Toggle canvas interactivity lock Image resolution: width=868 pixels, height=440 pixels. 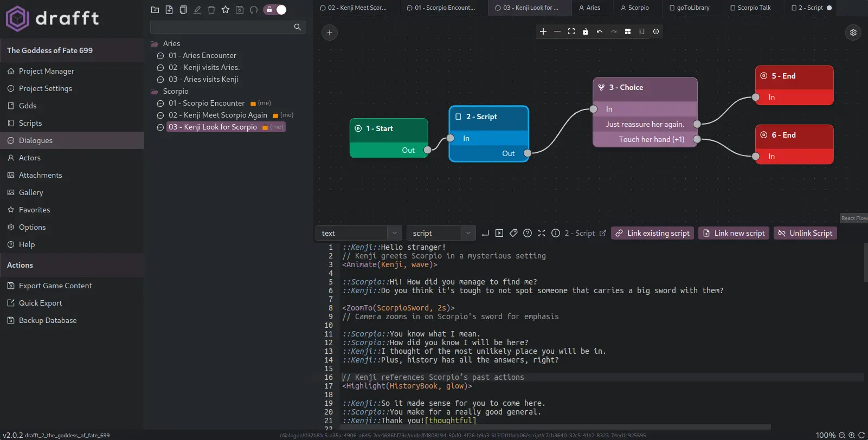coord(586,31)
